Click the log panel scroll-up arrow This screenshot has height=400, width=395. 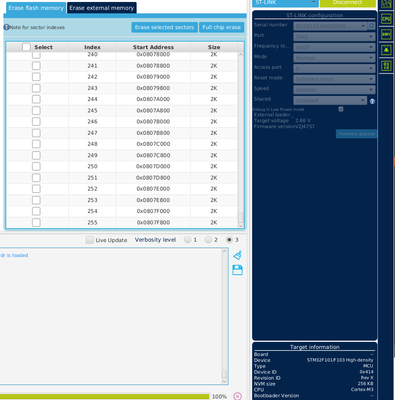tap(224, 251)
